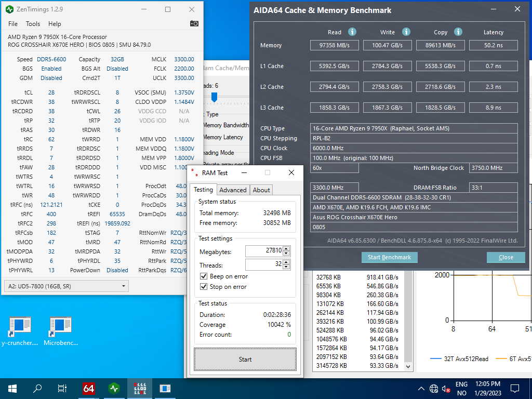Screen dimensions: 532x399
Task: Click the tREFI value 65535
Action: tap(117, 214)
